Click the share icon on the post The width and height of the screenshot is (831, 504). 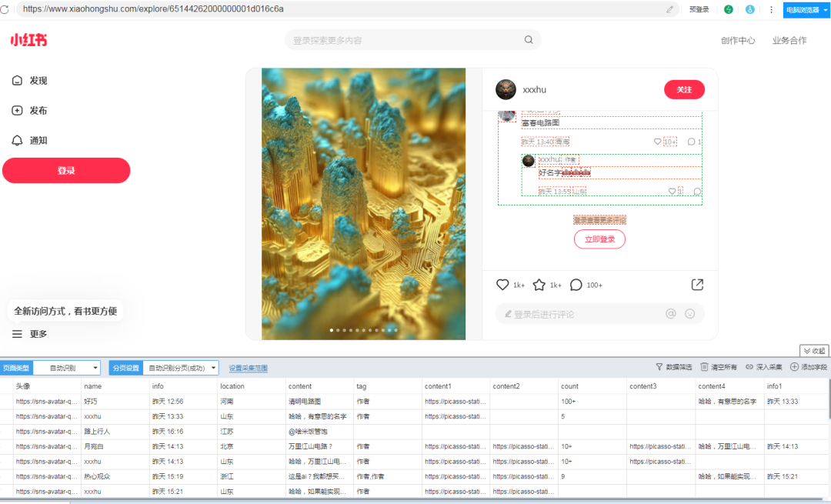pos(697,285)
